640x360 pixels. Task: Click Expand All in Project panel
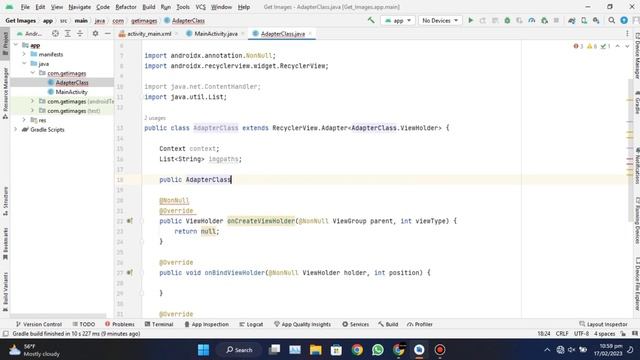click(68, 33)
